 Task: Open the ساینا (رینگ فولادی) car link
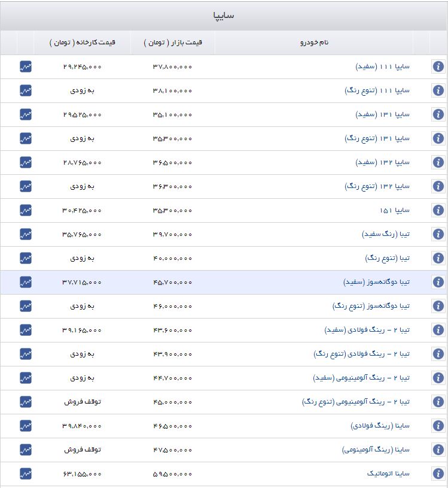point(380,426)
